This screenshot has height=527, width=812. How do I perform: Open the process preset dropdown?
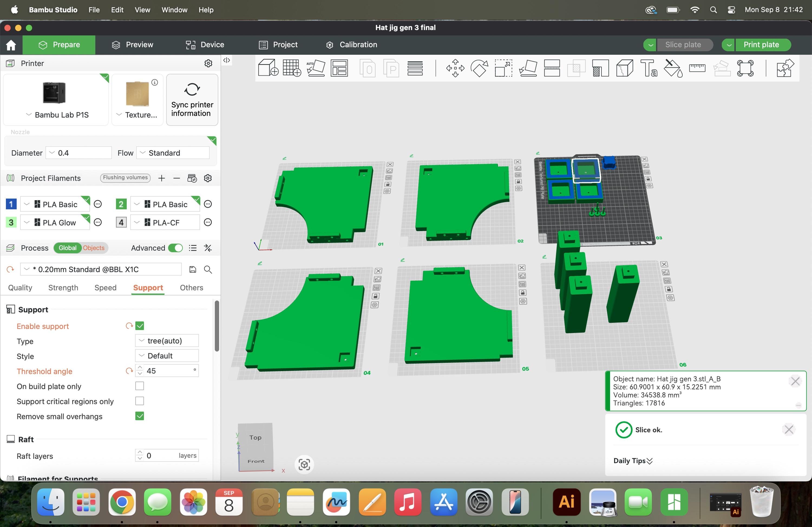101,269
